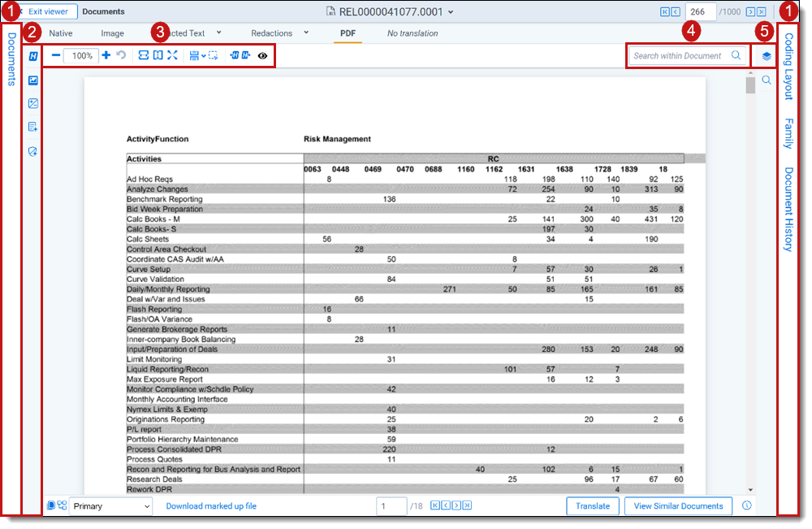
Task: Click the 'Curve Validation' row label
Action: point(155,280)
